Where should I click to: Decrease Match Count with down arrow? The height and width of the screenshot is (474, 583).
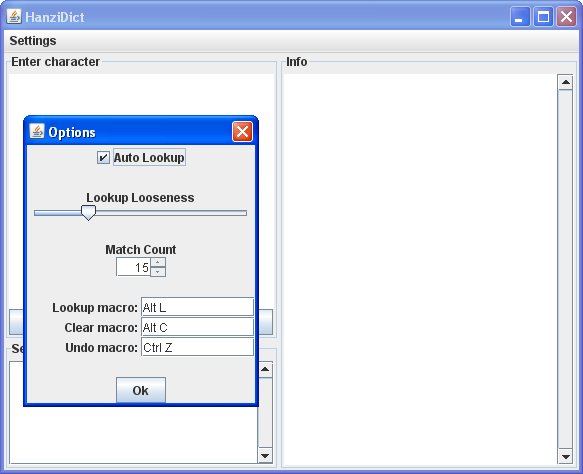[x=158, y=272]
